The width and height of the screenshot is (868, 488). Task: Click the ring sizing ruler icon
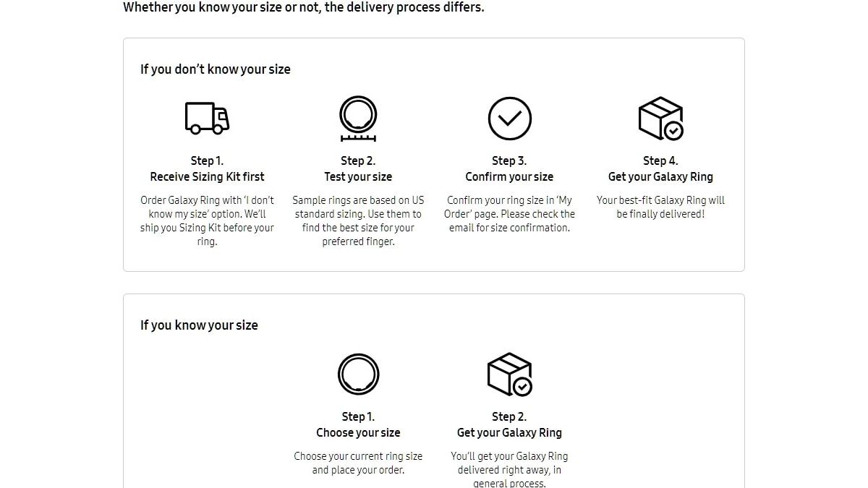(358, 119)
